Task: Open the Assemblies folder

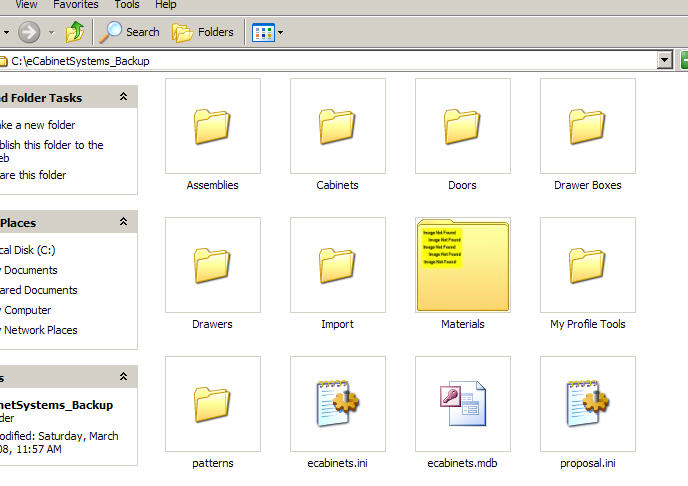Action: [x=213, y=126]
